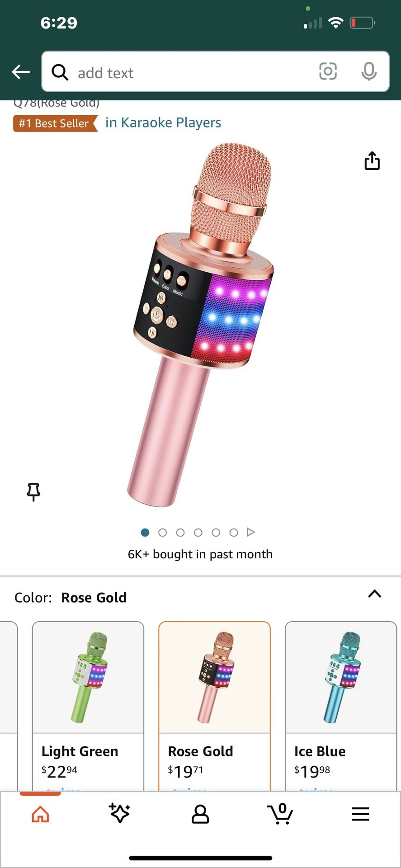The height and width of the screenshot is (868, 401).
Task: Tap the back arrow icon
Action: tap(21, 71)
